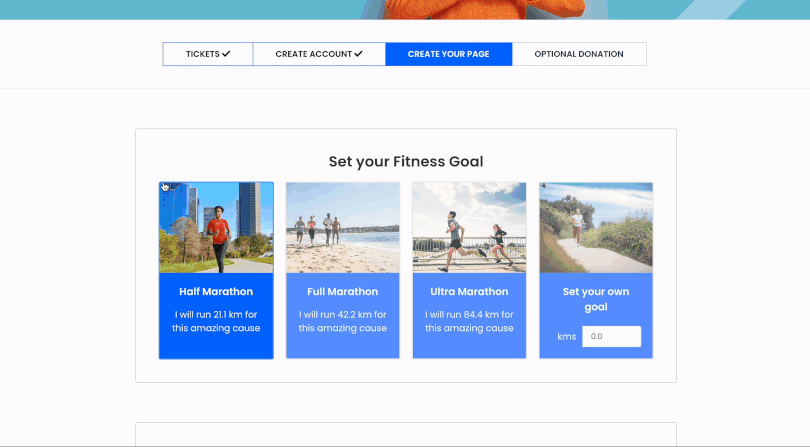
Task: Select the Set your own goal card
Action: click(596, 270)
